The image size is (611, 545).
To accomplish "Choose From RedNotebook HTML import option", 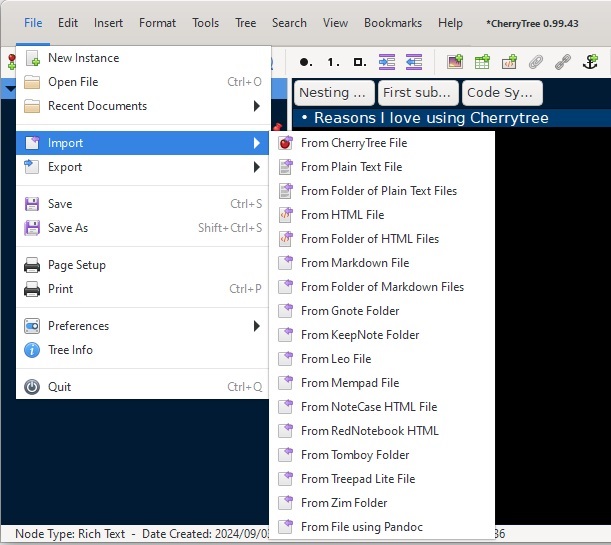I will click(382, 431).
